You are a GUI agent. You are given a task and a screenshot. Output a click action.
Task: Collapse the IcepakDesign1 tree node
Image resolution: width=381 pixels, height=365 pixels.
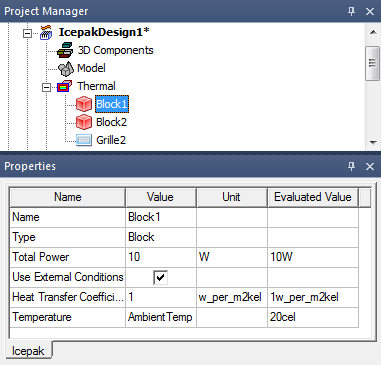point(27,33)
